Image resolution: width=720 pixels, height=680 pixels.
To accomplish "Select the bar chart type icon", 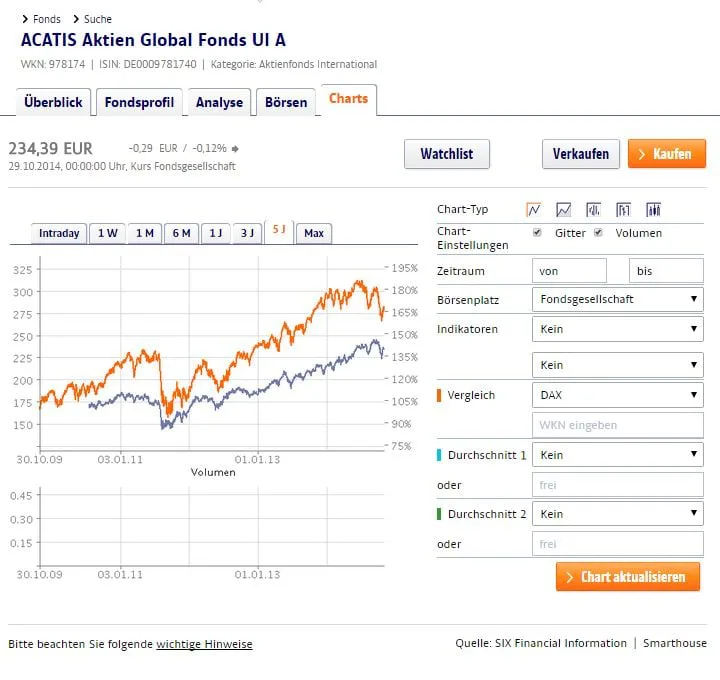I will click(593, 210).
